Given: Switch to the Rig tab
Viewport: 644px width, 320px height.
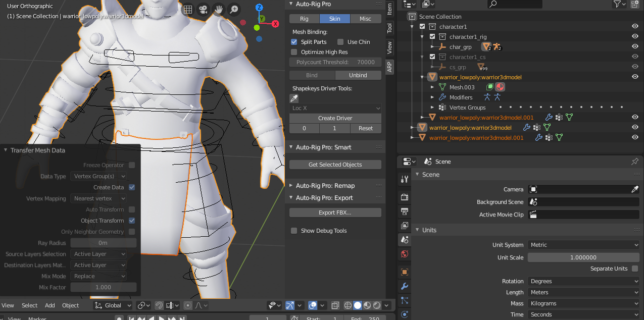Looking at the screenshot, I should [x=304, y=19].
